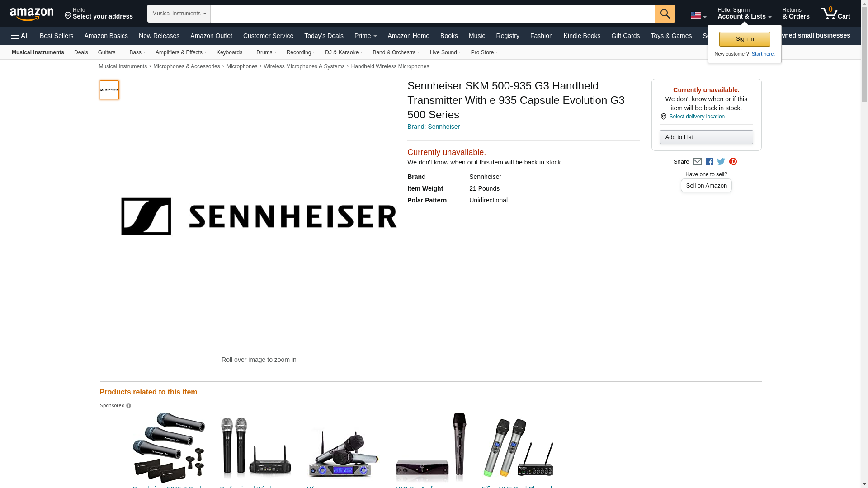
Task: Share product on Facebook icon
Action: tap(709, 162)
